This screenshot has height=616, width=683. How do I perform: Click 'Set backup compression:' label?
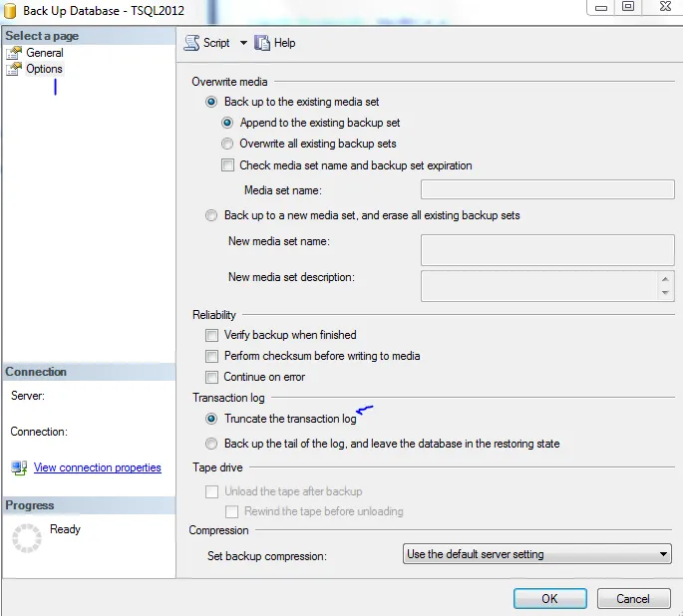click(x=267, y=556)
